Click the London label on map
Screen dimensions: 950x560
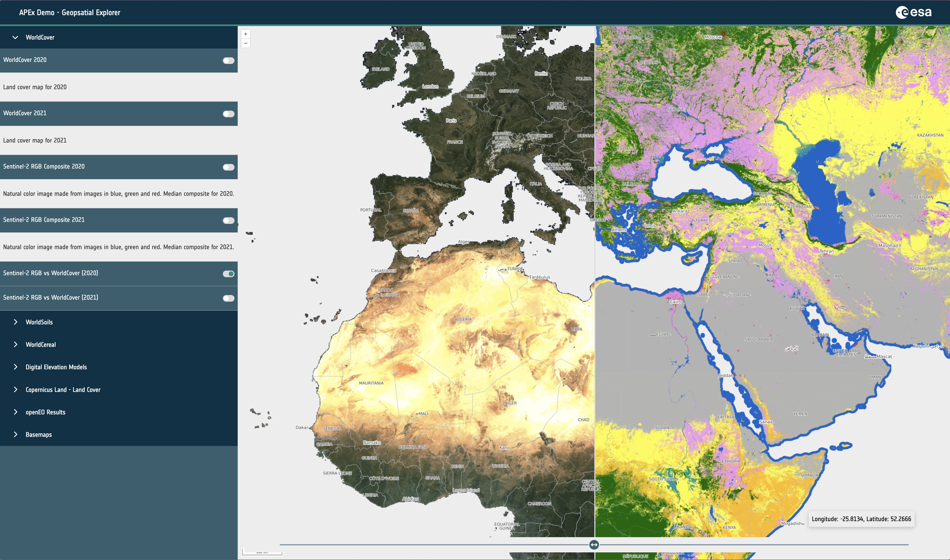pyautogui.click(x=430, y=86)
